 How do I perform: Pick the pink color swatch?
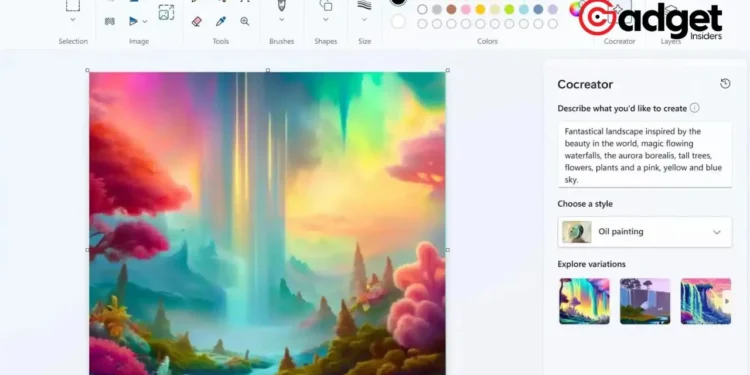466,10
